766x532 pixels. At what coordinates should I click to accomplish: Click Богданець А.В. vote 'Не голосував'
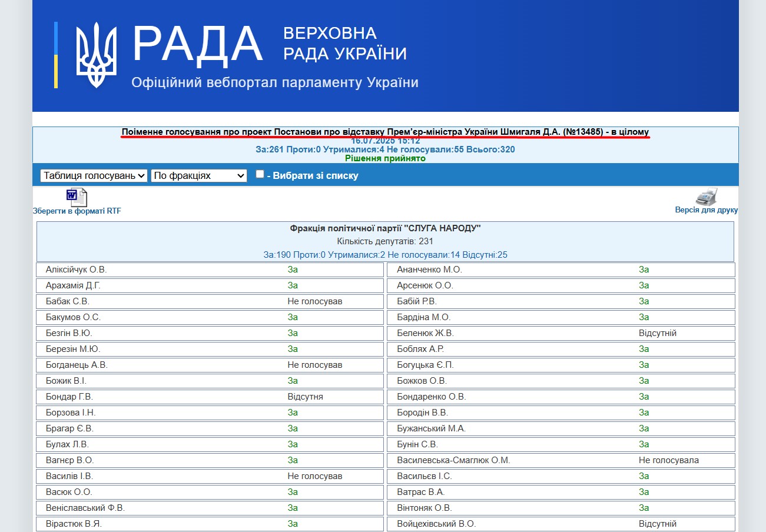315,365
